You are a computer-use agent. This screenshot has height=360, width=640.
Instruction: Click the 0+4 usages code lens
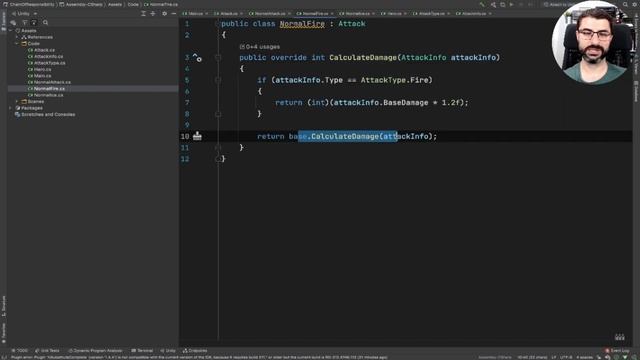[260, 47]
